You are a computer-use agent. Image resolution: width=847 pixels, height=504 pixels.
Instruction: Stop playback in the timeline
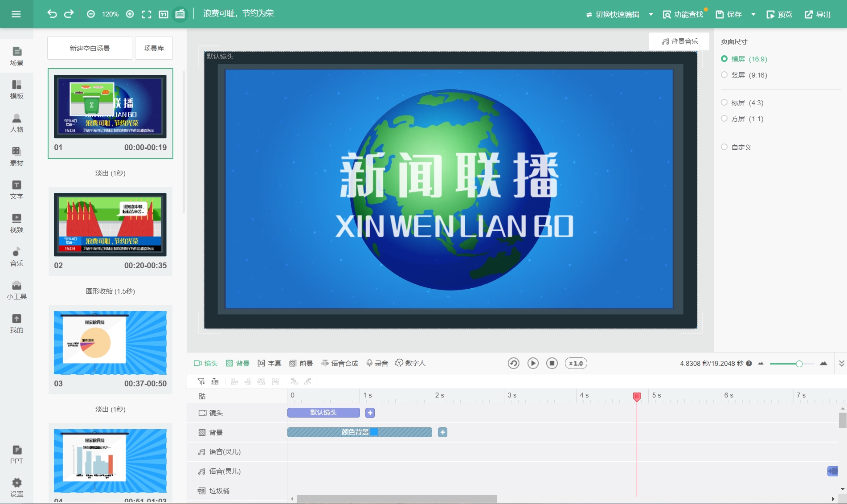552,363
